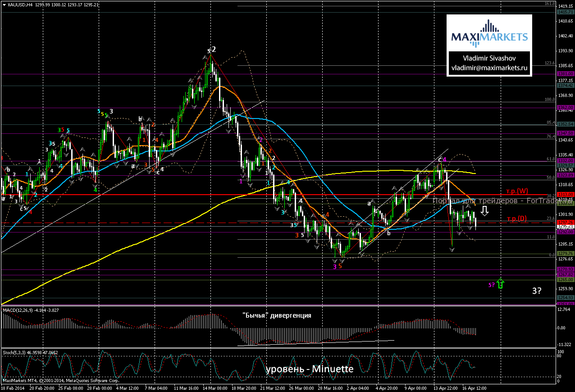Click the white down arrow marker
Image resolution: width=575 pixels, height=392 pixels.
click(485, 210)
